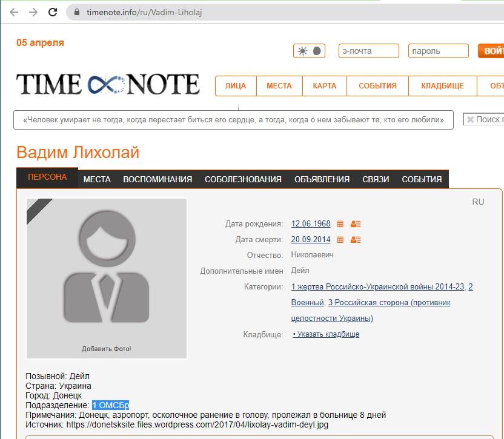This screenshot has width=504, height=439.
Task: Open the ЛИЦА menu item
Action: click(236, 86)
